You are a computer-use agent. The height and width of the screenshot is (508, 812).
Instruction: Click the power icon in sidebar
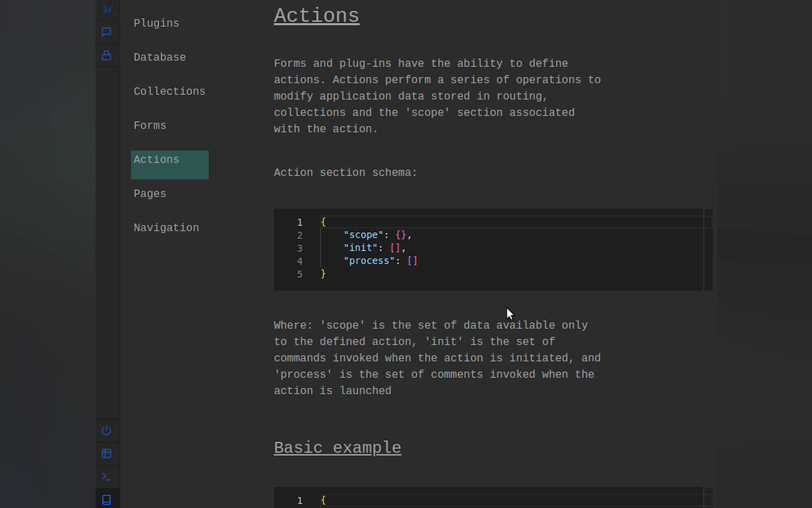click(x=106, y=430)
